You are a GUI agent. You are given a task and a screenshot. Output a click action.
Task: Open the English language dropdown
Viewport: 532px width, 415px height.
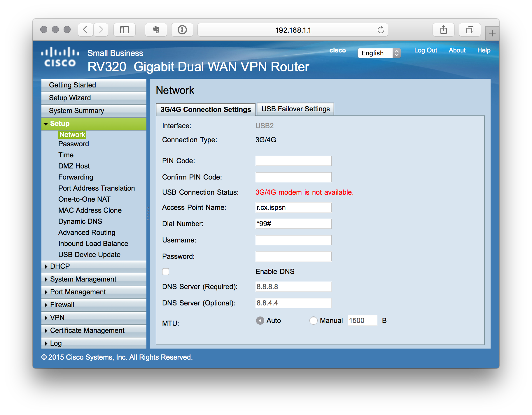point(379,53)
